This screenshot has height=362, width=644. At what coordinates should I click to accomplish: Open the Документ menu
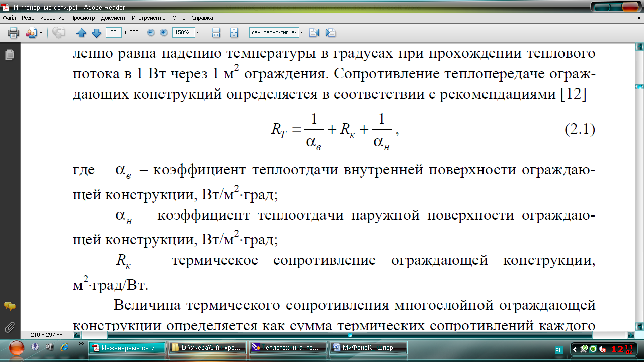pos(113,18)
